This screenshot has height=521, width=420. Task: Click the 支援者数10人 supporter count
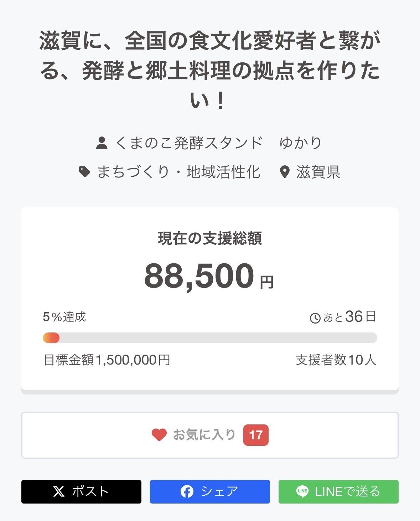click(x=336, y=360)
